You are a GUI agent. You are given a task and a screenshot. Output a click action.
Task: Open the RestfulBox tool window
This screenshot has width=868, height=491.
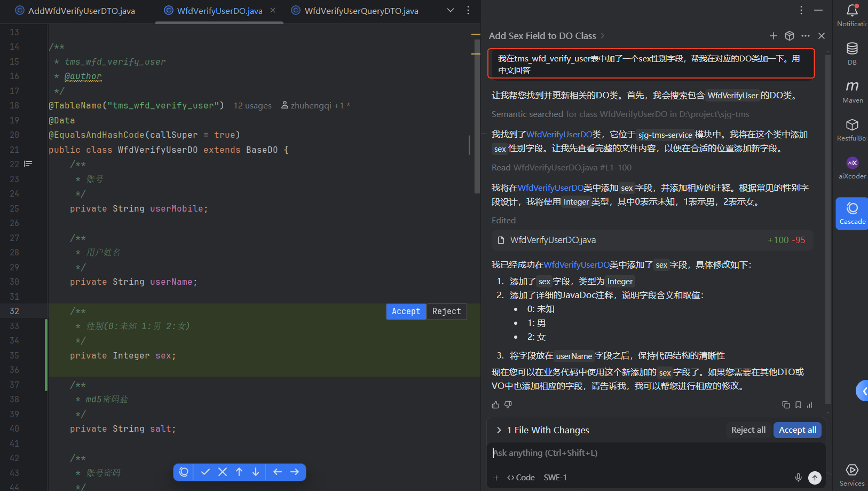pyautogui.click(x=853, y=129)
